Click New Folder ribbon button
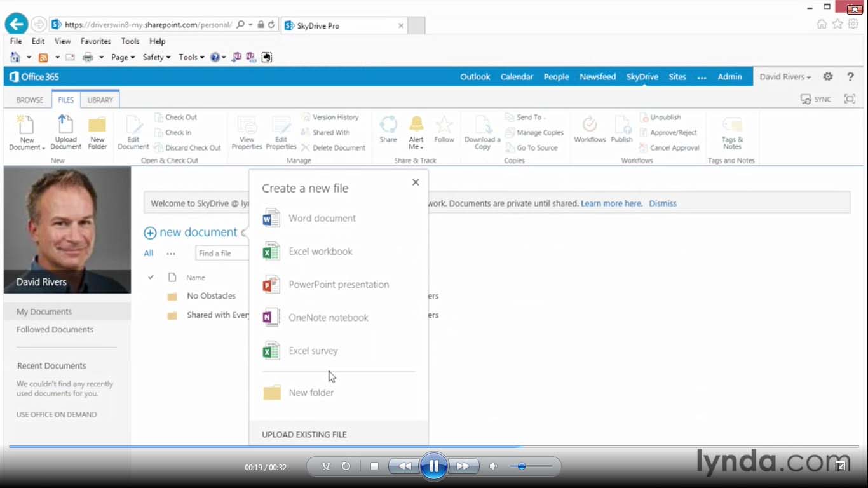868x488 pixels. [x=97, y=133]
